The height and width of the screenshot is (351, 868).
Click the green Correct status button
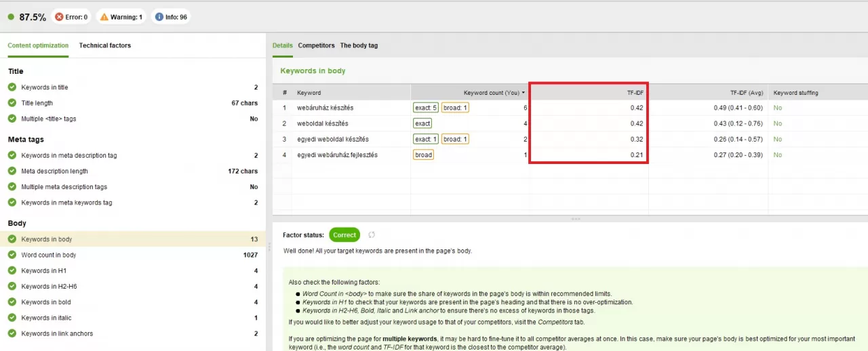344,235
